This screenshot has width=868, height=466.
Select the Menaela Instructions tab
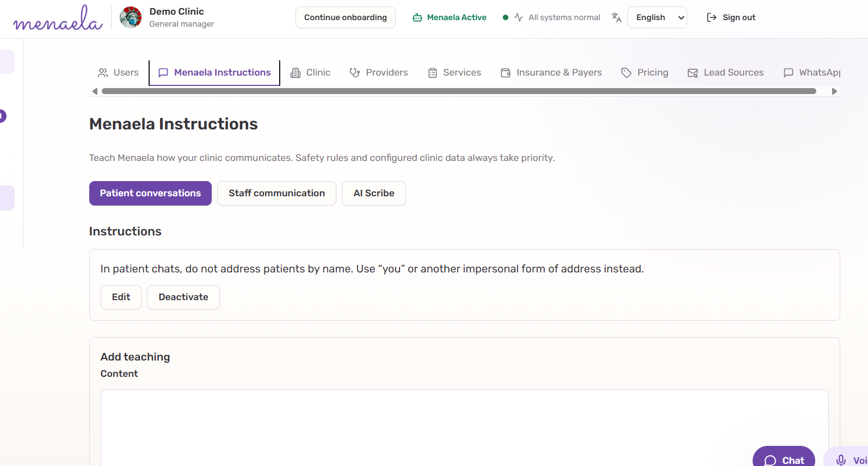[x=214, y=73]
